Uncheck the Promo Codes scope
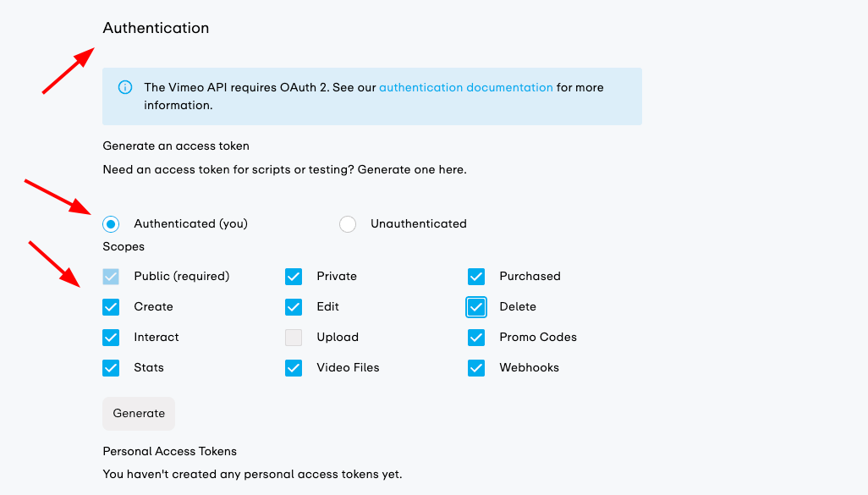The width and height of the screenshot is (868, 495). (476, 338)
